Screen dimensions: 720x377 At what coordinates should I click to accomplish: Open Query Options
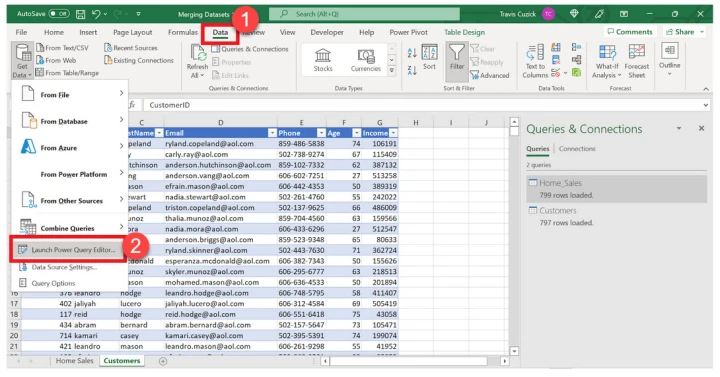pyautogui.click(x=53, y=283)
